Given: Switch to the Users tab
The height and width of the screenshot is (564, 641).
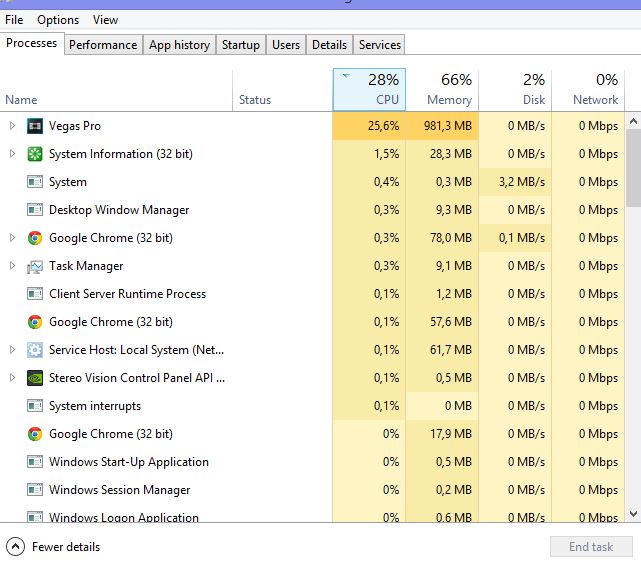Looking at the screenshot, I should coord(286,45).
